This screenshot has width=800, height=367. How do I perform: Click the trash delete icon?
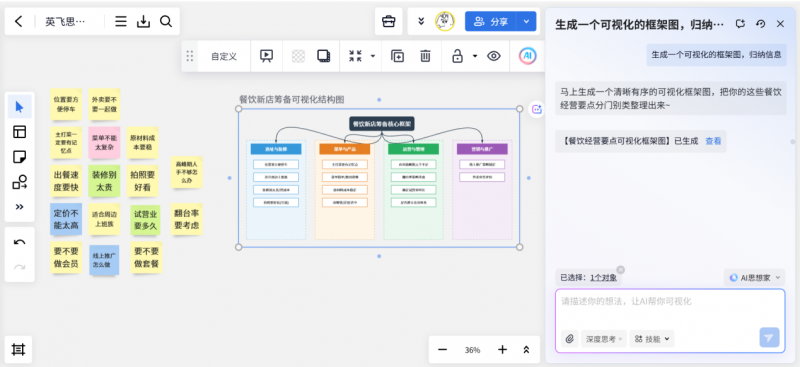point(425,56)
